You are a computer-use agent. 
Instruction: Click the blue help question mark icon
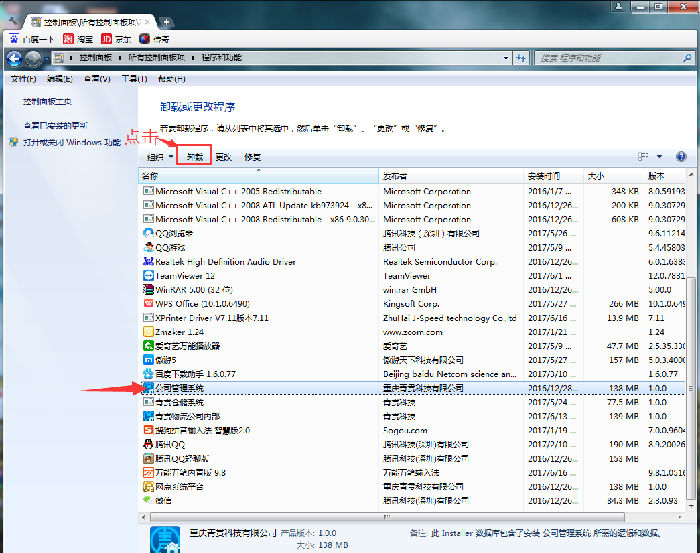pyautogui.click(x=681, y=157)
